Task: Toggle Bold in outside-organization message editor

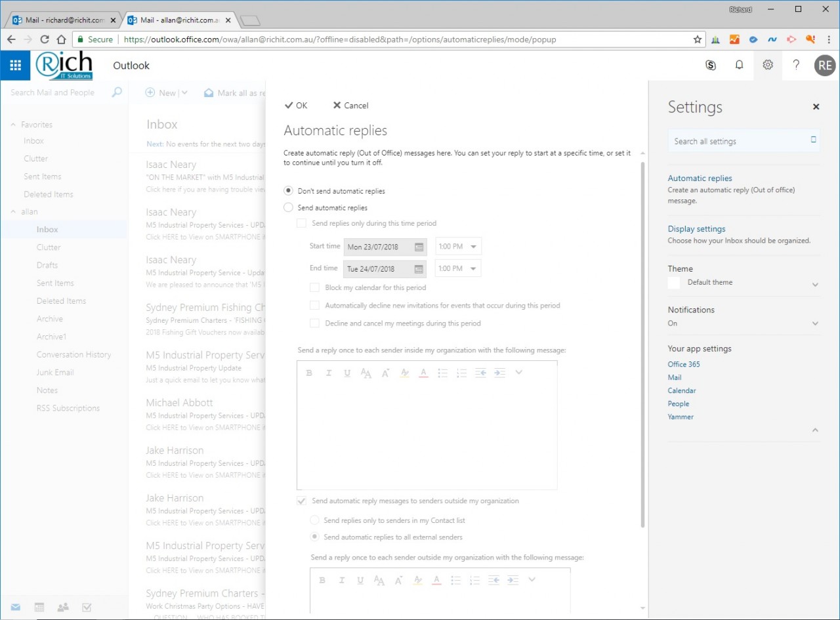Action: pos(322,580)
